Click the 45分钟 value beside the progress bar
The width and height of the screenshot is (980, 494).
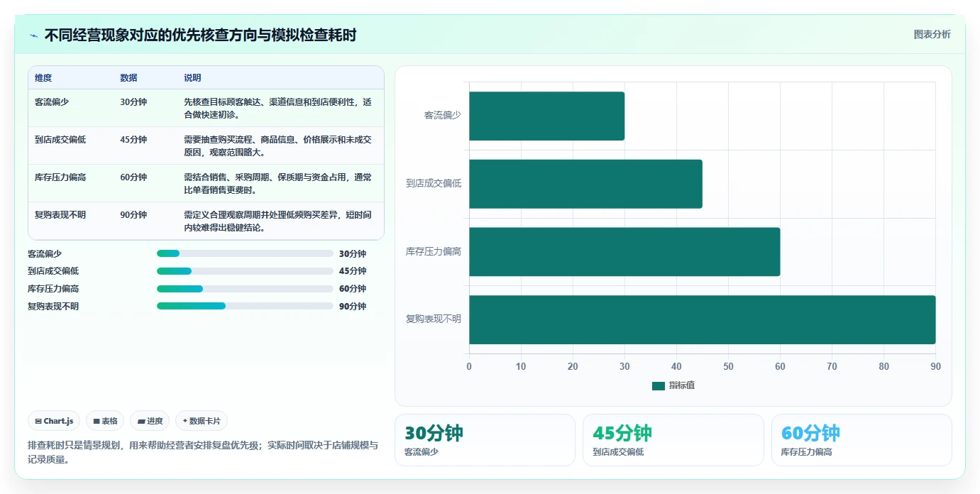coord(353,271)
